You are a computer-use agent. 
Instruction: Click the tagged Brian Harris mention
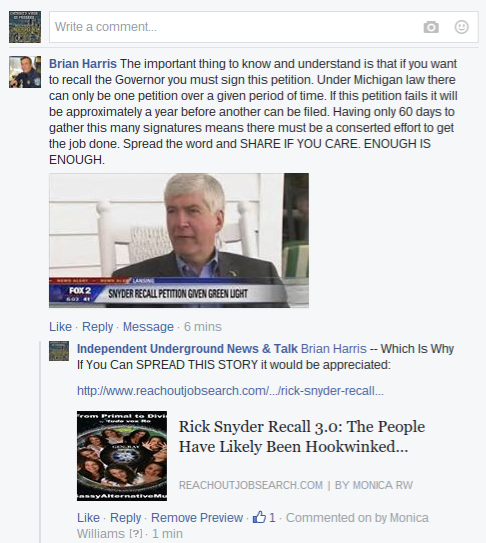[334, 349]
